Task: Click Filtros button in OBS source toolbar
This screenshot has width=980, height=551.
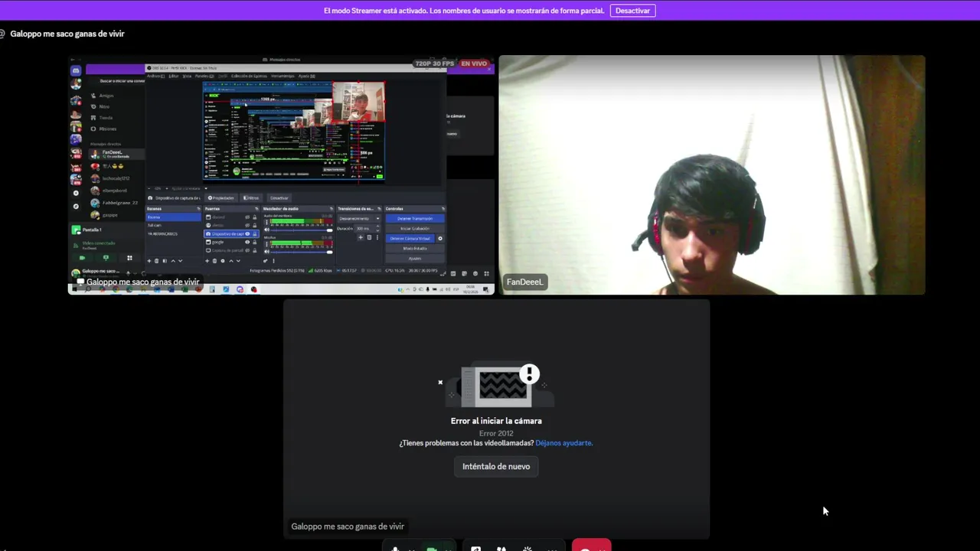Action: tap(251, 198)
